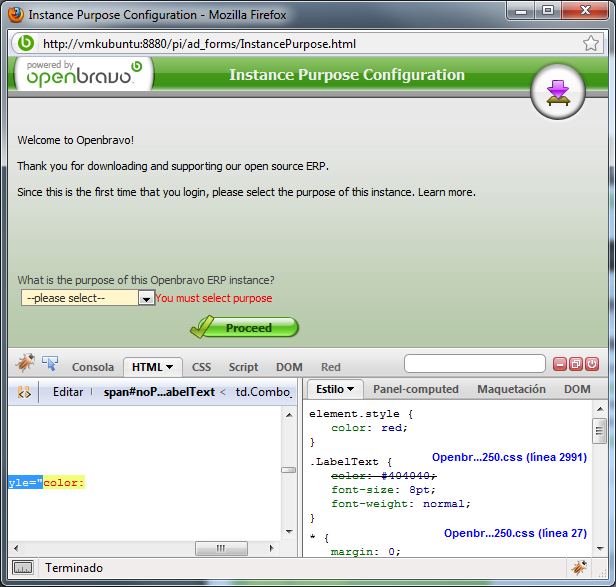The image size is (616, 587).
Task: Click the .LabelText selector text
Action: click(344, 462)
